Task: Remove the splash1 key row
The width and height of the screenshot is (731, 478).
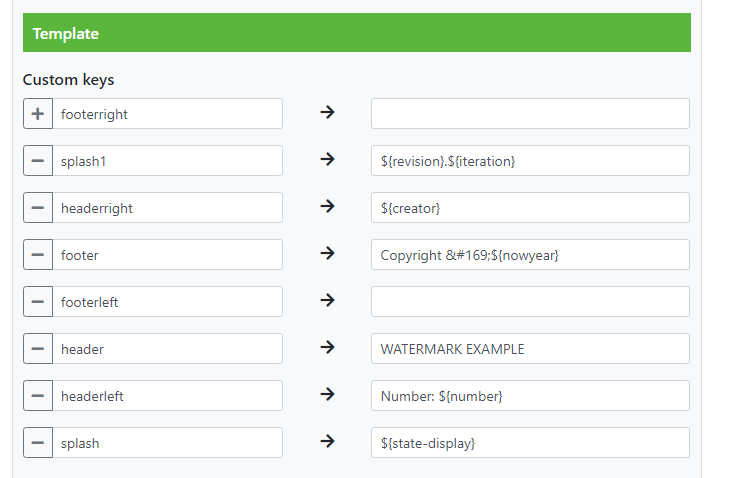Action: tap(38, 161)
